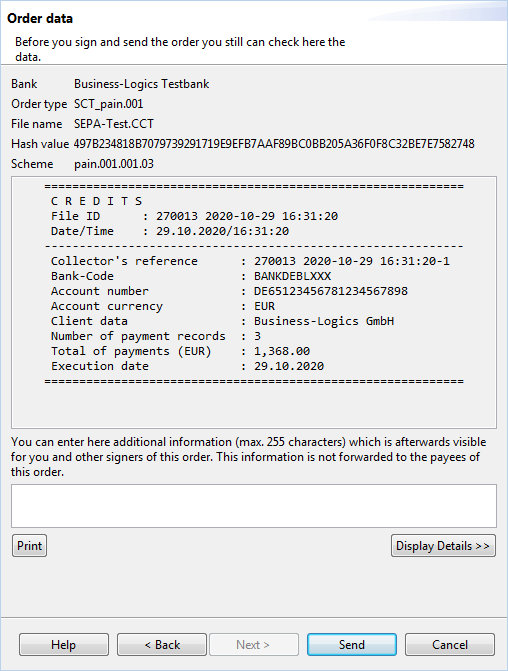
Task: Open Help for this dialog
Action: [x=64, y=644]
